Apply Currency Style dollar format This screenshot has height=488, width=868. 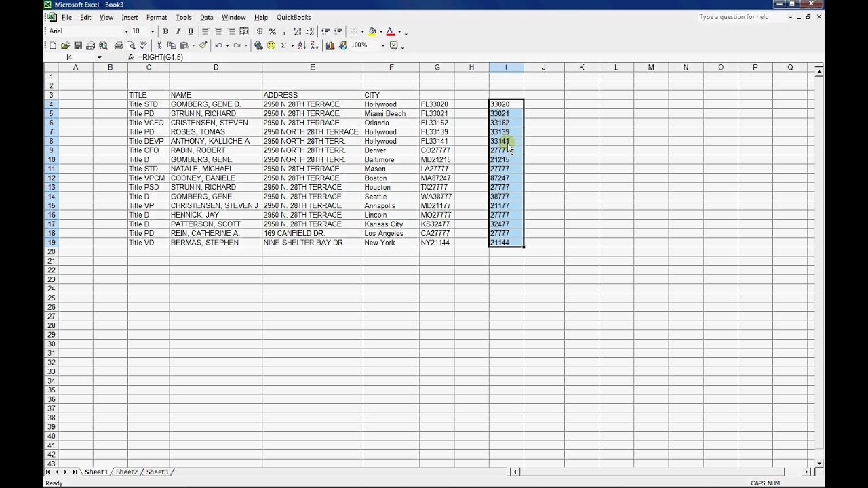[260, 31]
